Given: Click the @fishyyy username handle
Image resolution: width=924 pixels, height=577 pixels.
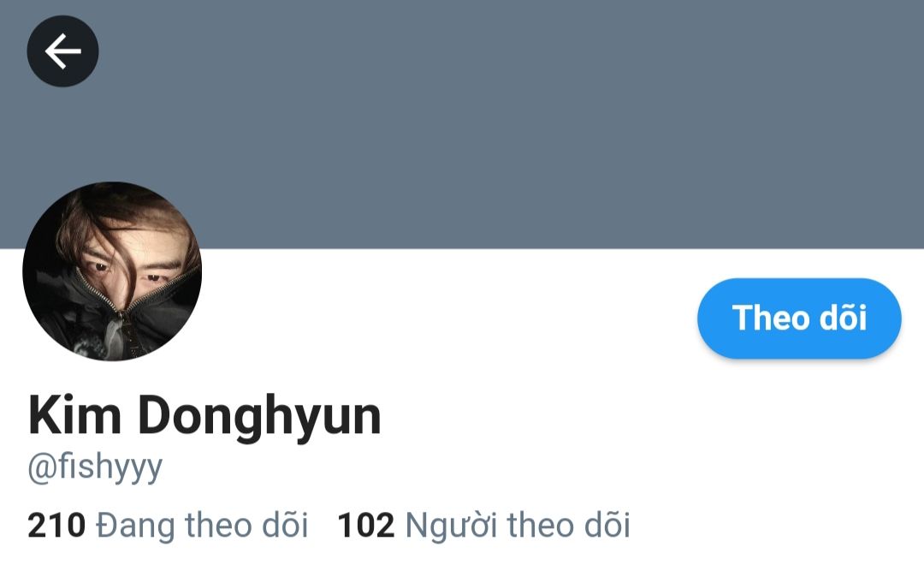Looking at the screenshot, I should [95, 468].
